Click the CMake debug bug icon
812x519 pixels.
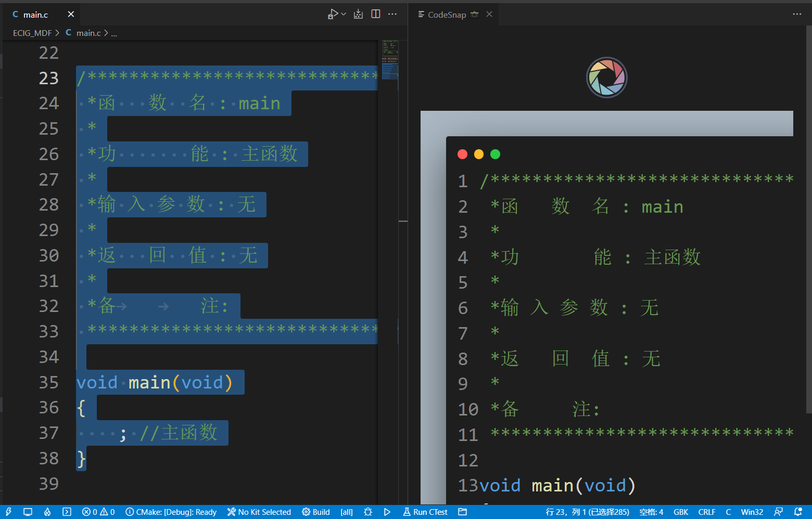[x=368, y=512]
